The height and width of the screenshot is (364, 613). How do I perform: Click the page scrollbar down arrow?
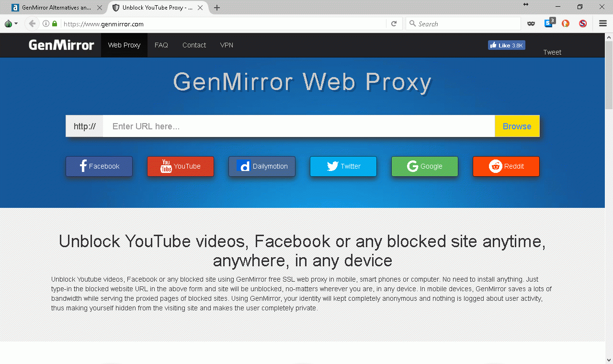[609, 360]
